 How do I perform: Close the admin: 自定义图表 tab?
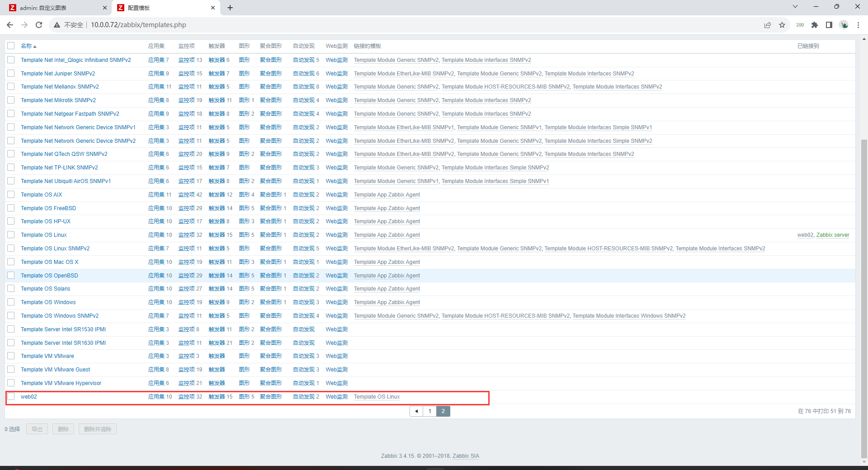(105, 8)
